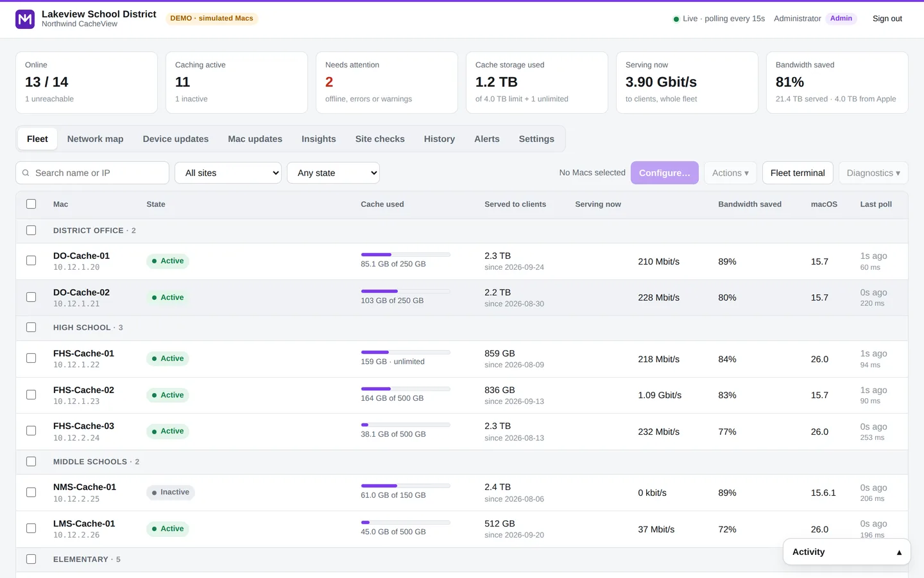Toggle the select-all Macs header checkbox
Image resolution: width=924 pixels, height=578 pixels.
(x=31, y=204)
